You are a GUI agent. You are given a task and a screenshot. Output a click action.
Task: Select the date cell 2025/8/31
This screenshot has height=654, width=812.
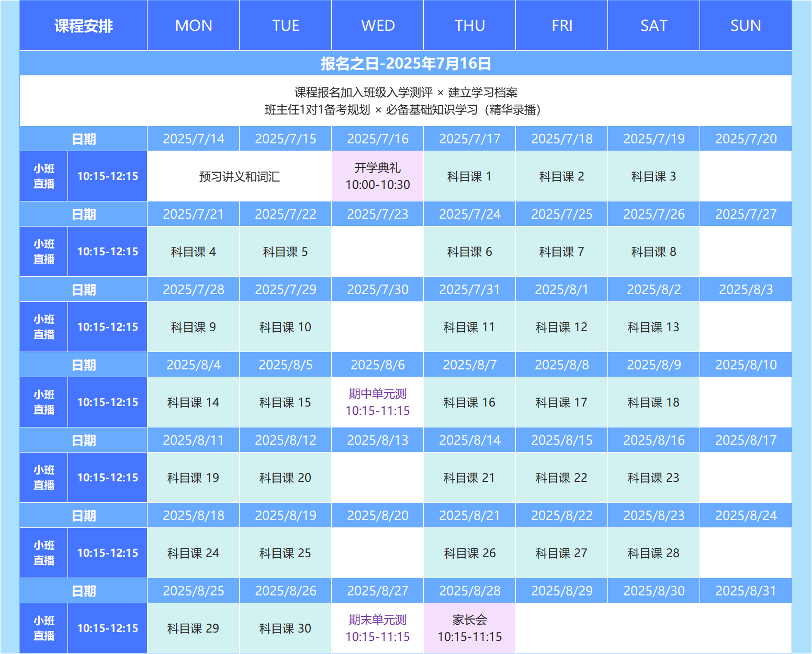tap(746, 591)
